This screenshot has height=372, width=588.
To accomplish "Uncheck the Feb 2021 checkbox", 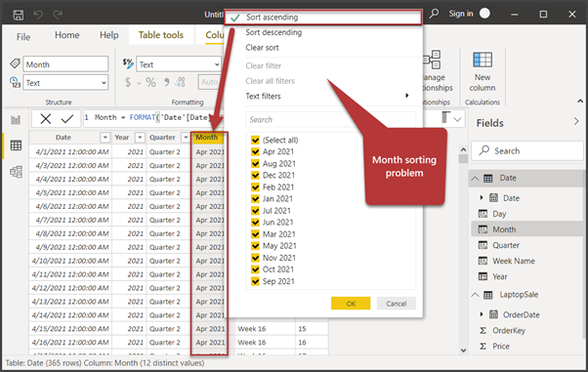I will point(255,187).
